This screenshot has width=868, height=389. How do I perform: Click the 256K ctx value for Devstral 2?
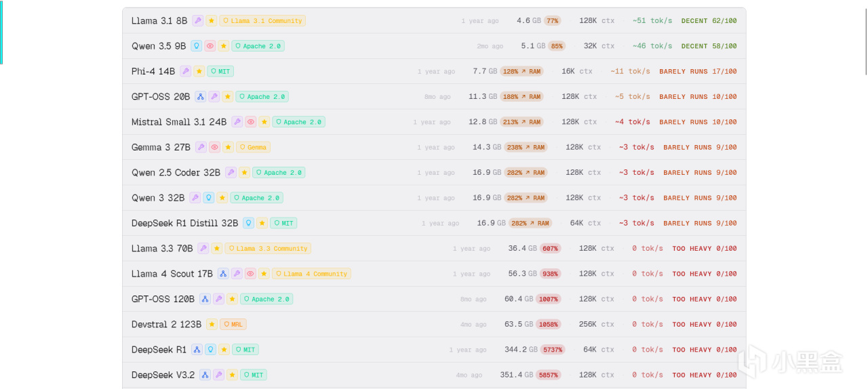click(x=597, y=325)
